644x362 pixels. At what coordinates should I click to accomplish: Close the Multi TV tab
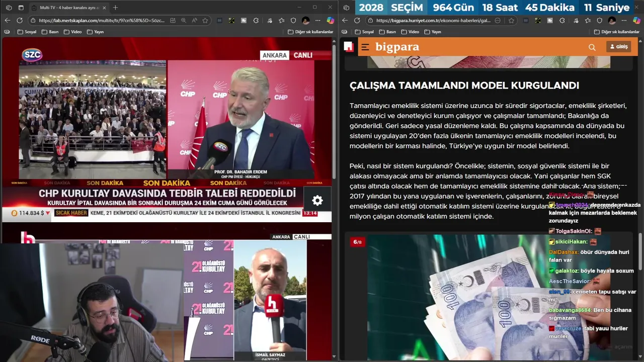pyautogui.click(x=104, y=8)
